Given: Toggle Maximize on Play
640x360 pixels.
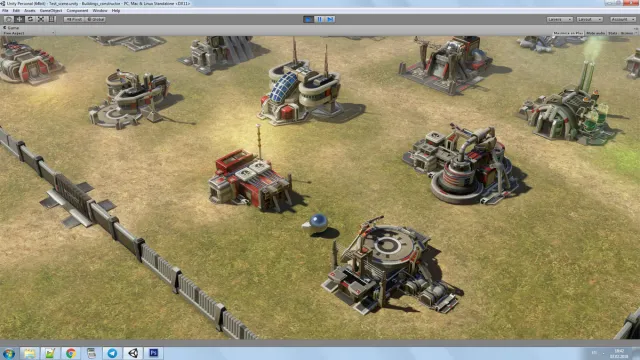Looking at the screenshot, I should [x=568, y=33].
